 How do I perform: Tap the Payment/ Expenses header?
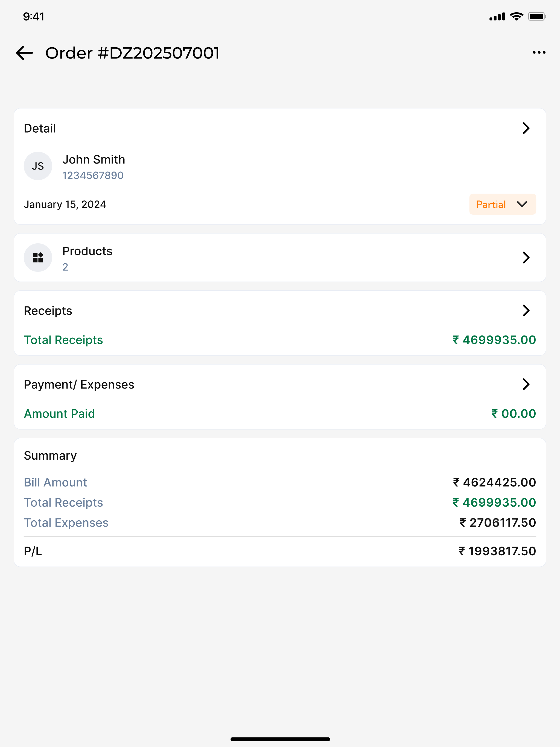pos(79,385)
